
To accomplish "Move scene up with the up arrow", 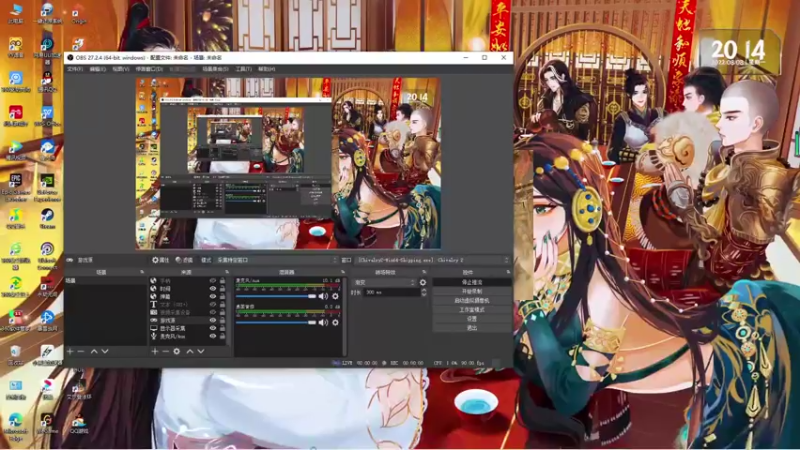I will coord(94,352).
